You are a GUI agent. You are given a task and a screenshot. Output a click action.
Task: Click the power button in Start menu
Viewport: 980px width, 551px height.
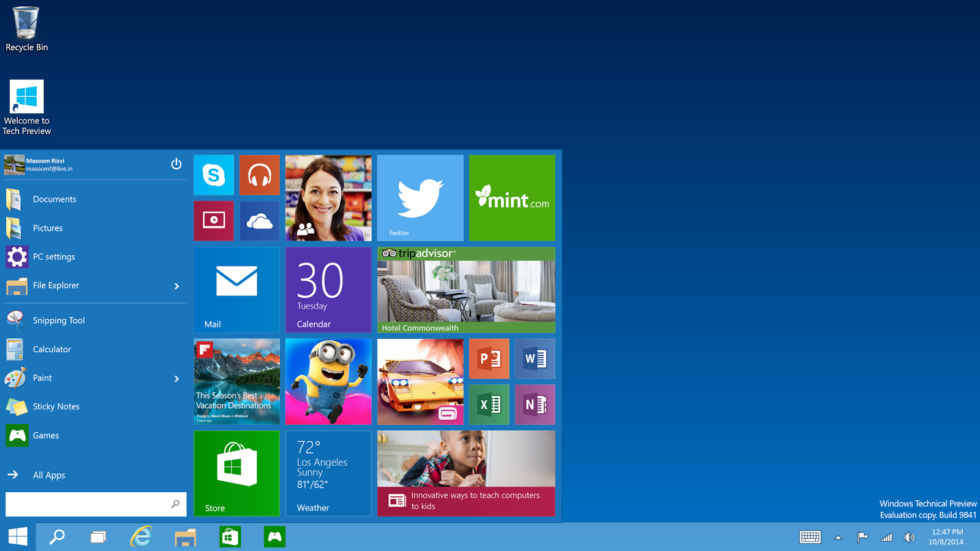tap(176, 164)
